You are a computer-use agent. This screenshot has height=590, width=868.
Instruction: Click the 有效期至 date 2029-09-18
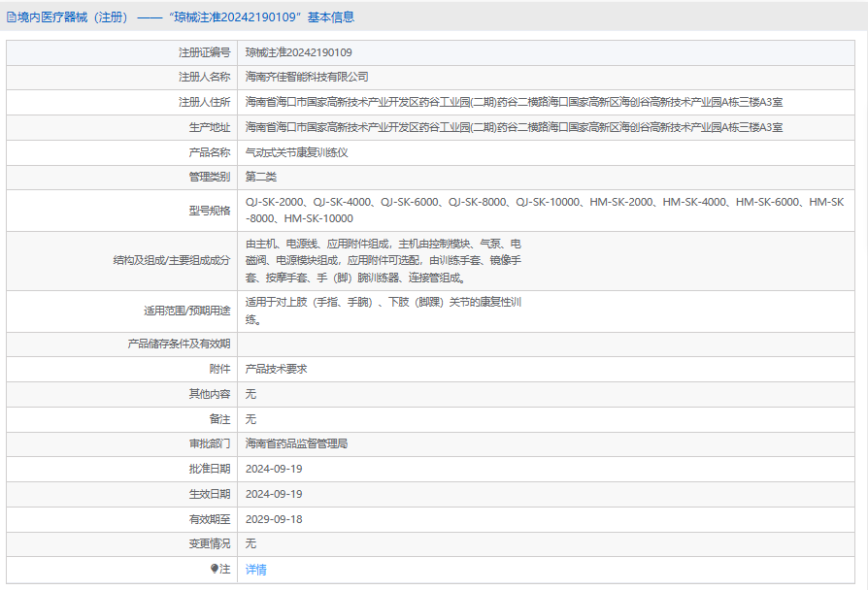point(274,519)
